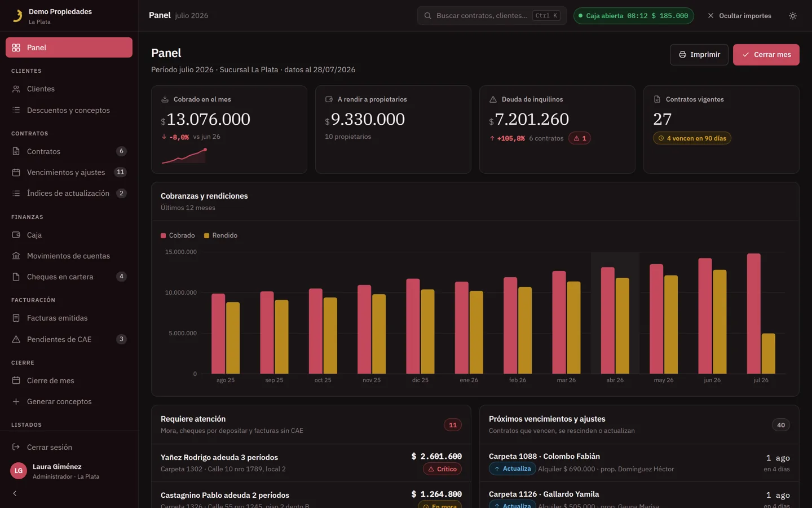Click the $ 2.601.600 amount on Yañez row

[436, 456]
